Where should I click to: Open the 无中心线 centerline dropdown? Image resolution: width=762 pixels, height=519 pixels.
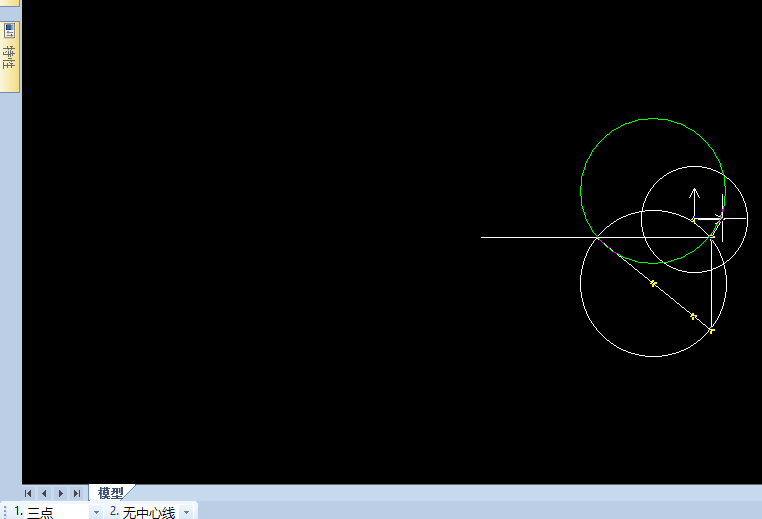187,512
